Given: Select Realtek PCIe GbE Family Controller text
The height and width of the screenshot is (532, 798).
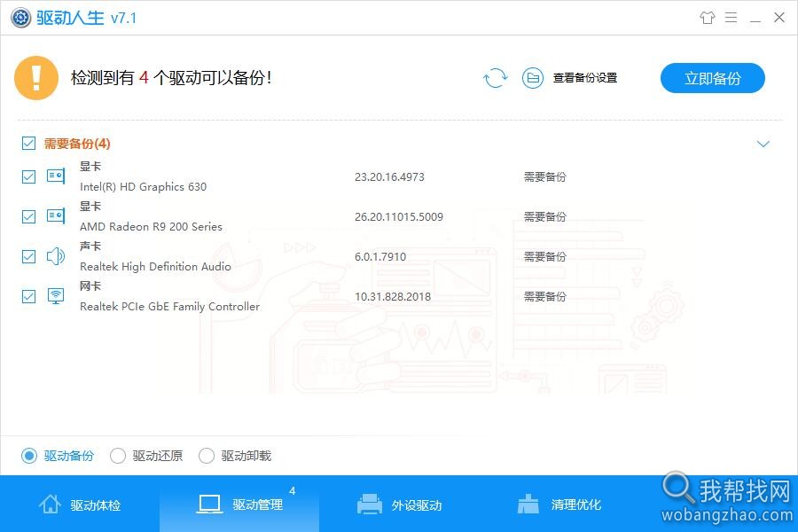Looking at the screenshot, I should [x=169, y=307].
